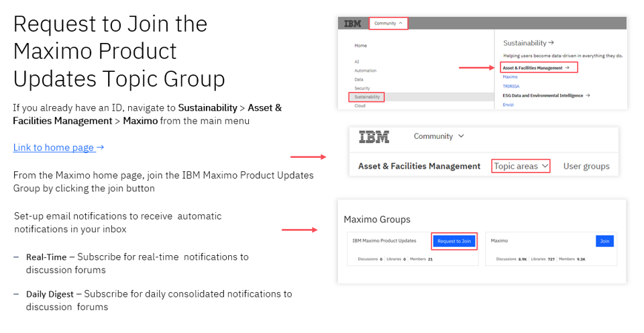Click the IBM Maximo Product Updates group title
The height and width of the screenshot is (333, 644).
pyautogui.click(x=384, y=241)
